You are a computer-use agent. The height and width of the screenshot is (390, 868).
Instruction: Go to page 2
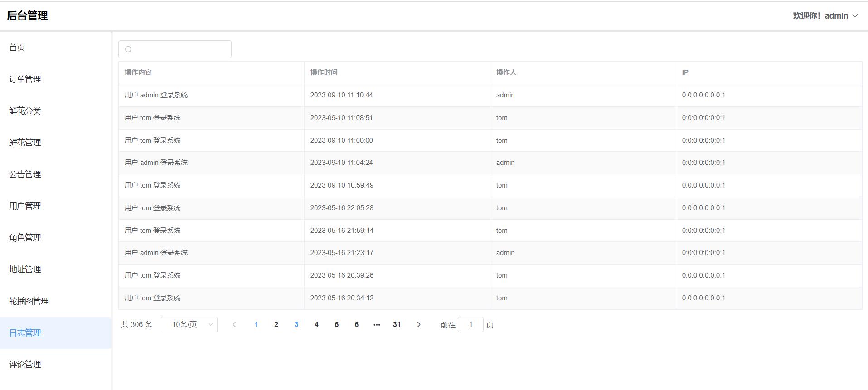(x=276, y=324)
